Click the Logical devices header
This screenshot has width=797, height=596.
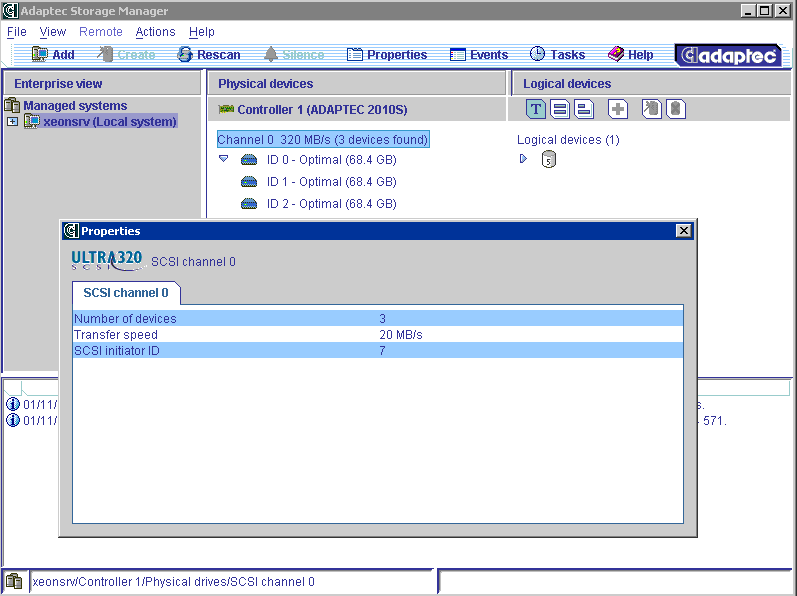651,83
